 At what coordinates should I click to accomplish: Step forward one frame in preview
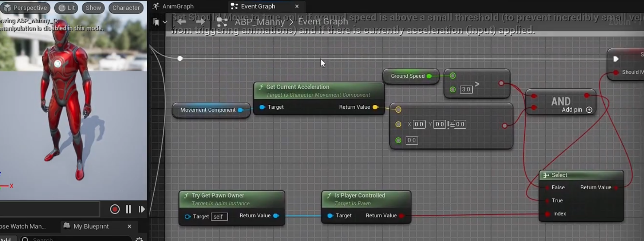[142, 209]
